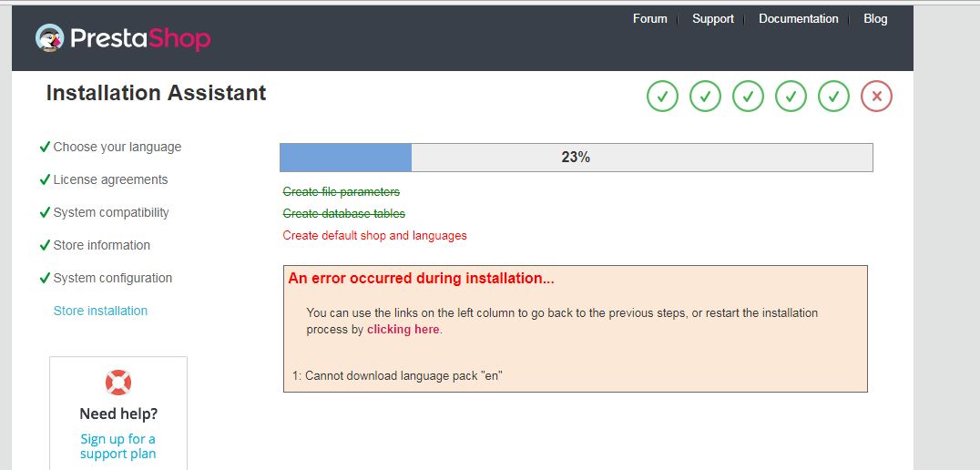Click the red failed step X circle
The height and width of the screenshot is (470, 980).
tap(877, 97)
